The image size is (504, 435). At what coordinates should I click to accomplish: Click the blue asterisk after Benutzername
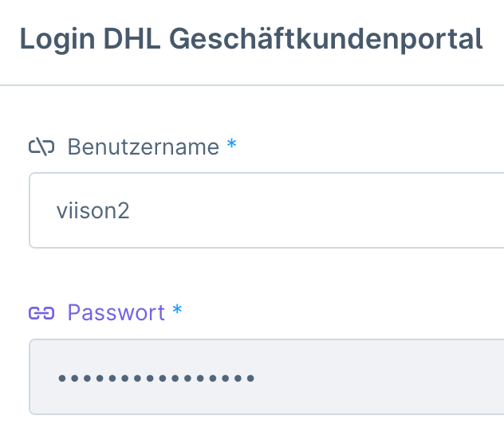point(232,143)
